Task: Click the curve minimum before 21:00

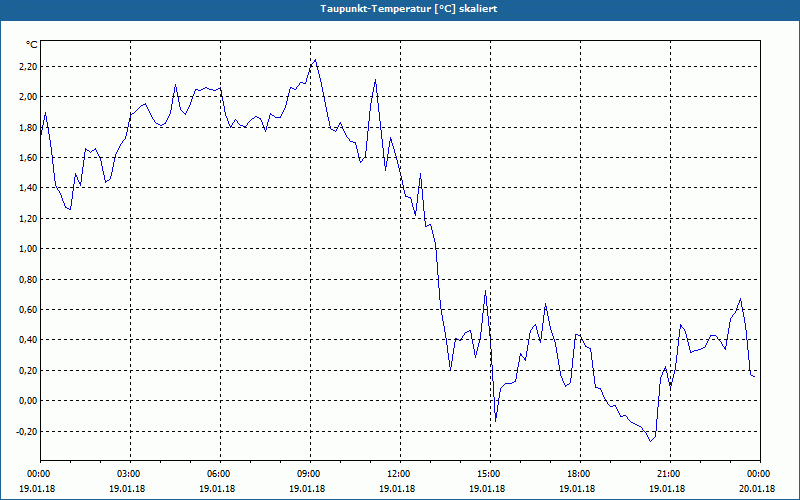Action: click(650, 441)
